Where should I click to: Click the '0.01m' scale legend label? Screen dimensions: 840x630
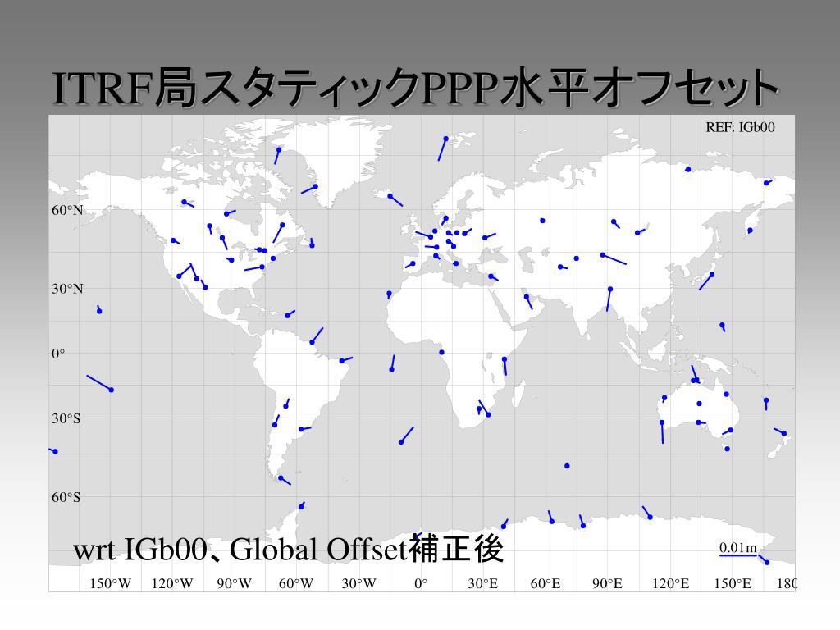tap(737, 547)
